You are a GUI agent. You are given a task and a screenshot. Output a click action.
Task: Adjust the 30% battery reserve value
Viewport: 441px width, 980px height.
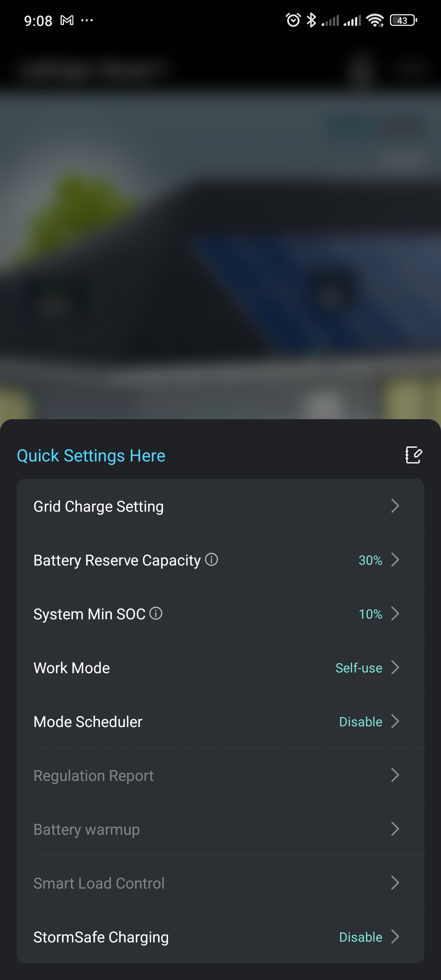[x=370, y=560]
